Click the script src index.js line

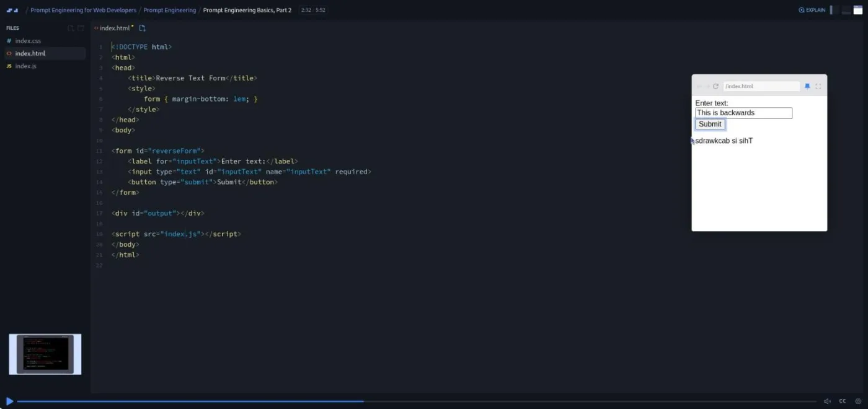pyautogui.click(x=176, y=234)
